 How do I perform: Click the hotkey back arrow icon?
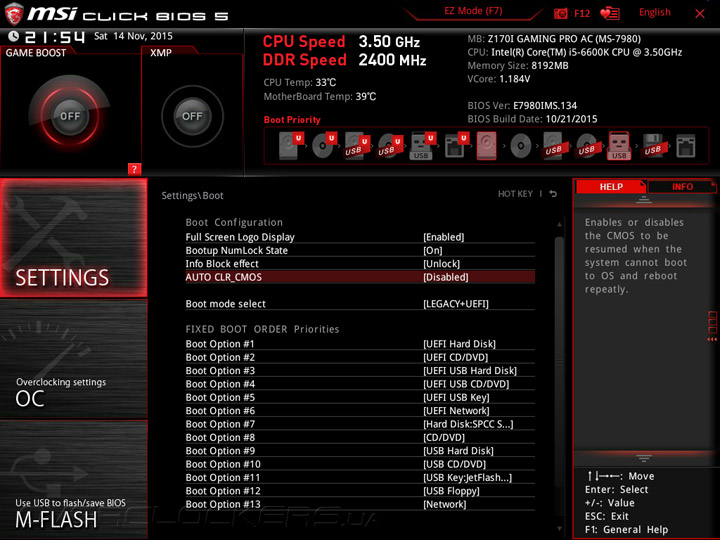click(553, 194)
